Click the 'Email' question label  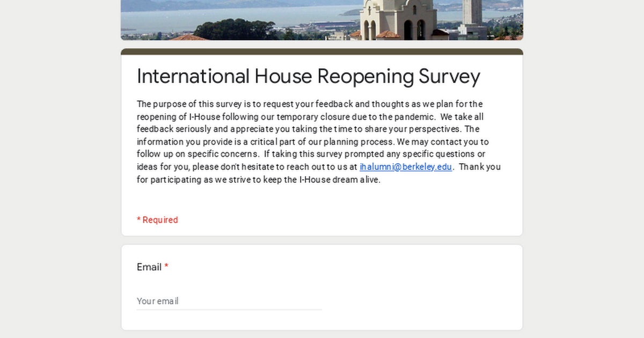[149, 267]
